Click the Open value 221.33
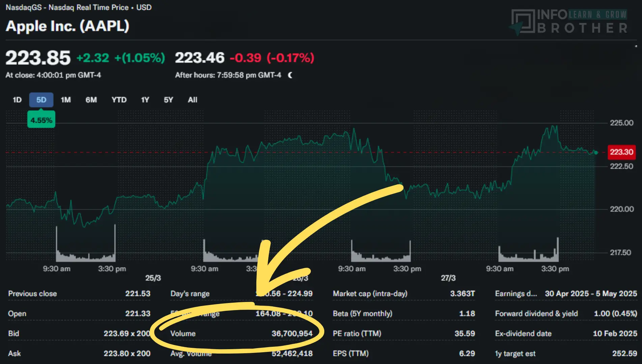642x364 pixels. click(x=138, y=313)
